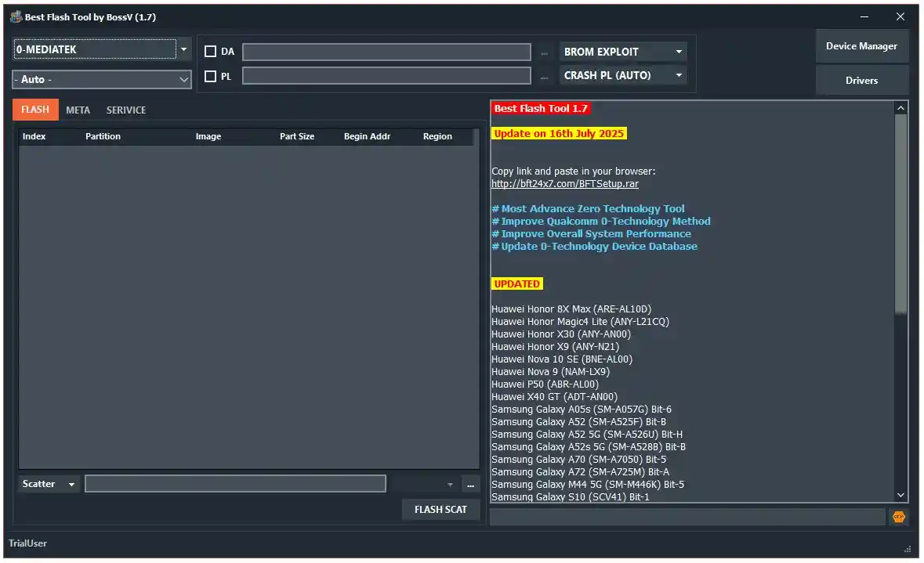Click the Partition column header
This screenshot has width=924, height=563.
(x=103, y=136)
